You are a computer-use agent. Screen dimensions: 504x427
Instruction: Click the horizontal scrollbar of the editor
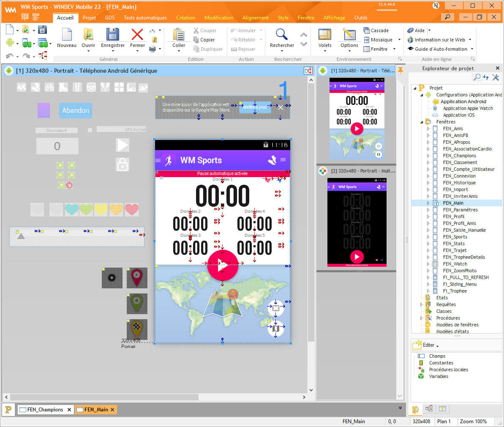104,397
